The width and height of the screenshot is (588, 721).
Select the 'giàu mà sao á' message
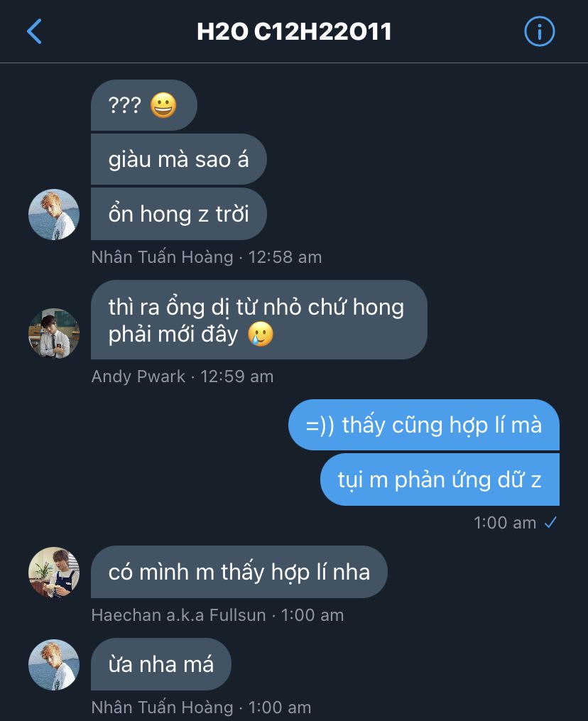point(179,160)
